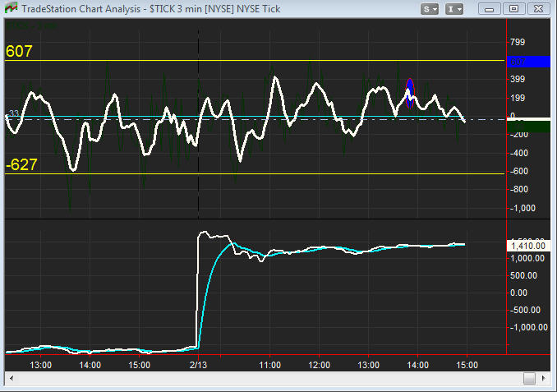557x392 pixels.
Task: Open the I interval-link dropdown
Action: (454, 9)
